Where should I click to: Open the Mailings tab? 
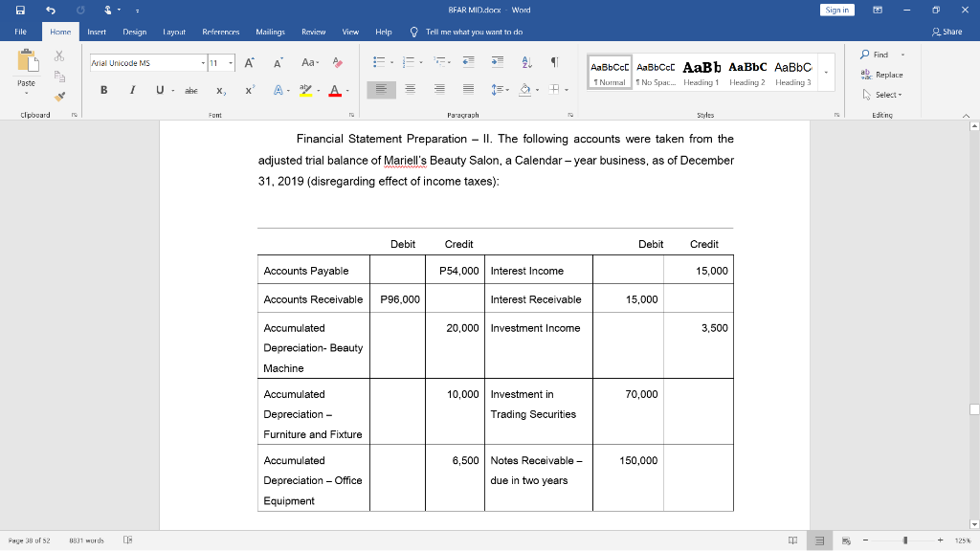tap(273, 31)
